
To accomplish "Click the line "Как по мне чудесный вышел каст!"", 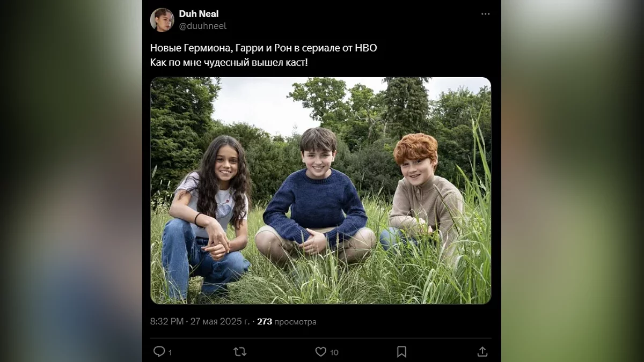I will tap(229, 62).
